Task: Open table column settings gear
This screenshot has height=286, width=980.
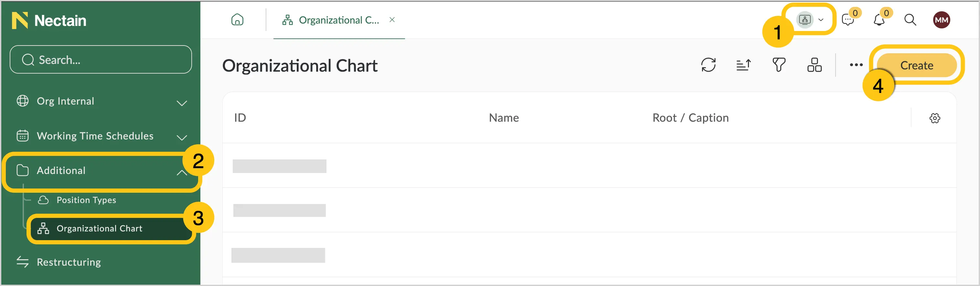Action: click(x=935, y=118)
